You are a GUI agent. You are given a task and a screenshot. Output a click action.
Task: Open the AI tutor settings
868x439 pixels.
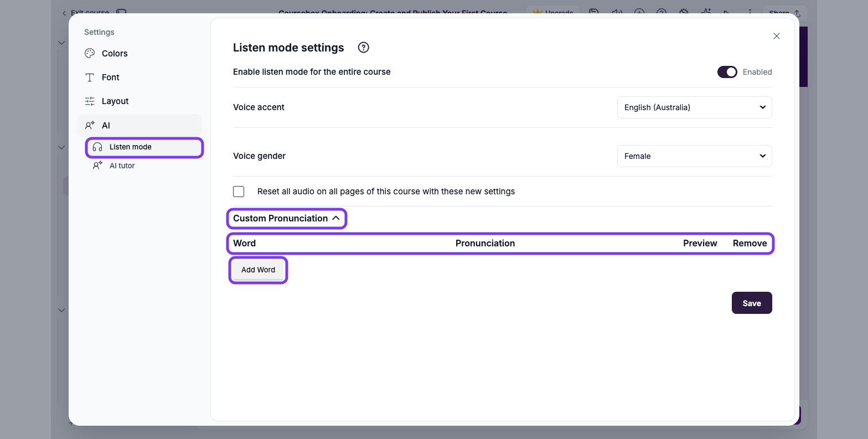coord(144,166)
